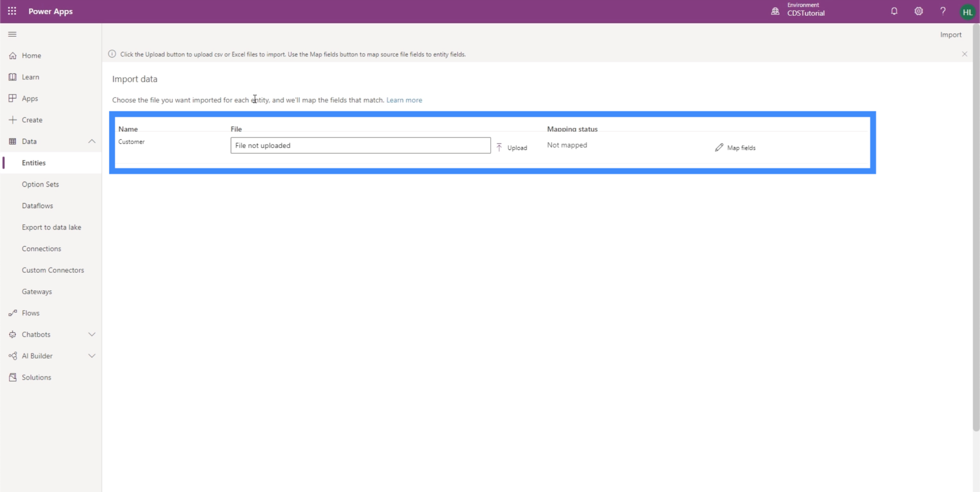This screenshot has height=492, width=980.
Task: Open the CDSTutorial environment selector
Action: [806, 13]
